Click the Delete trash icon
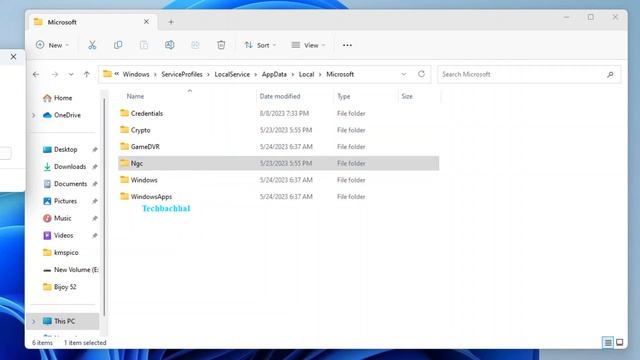 click(x=221, y=45)
